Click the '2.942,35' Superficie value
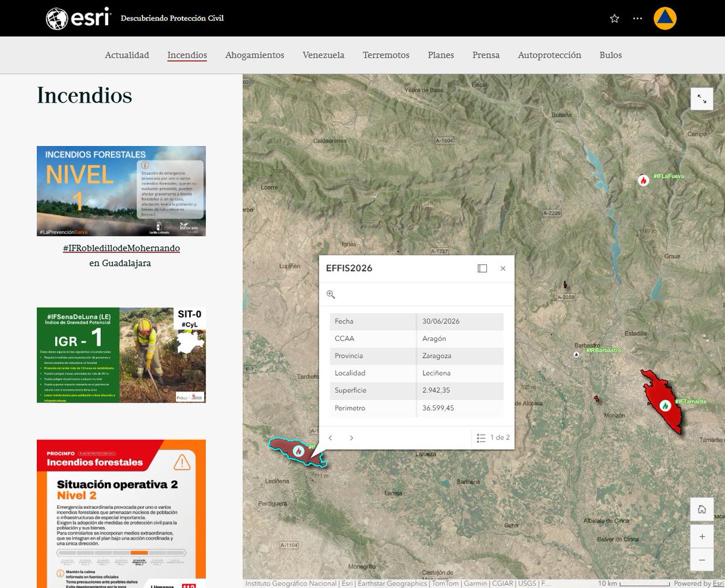Viewport: 725px width, 588px height. 436,391
